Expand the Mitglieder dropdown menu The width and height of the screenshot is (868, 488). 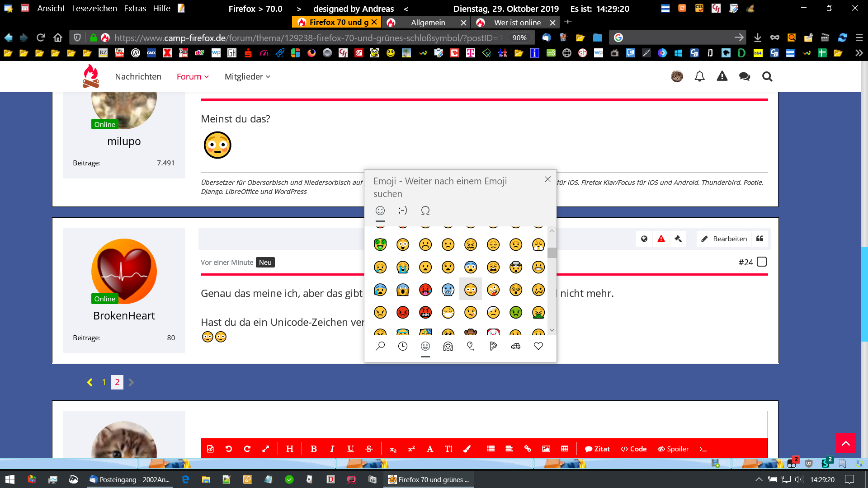[x=247, y=76]
